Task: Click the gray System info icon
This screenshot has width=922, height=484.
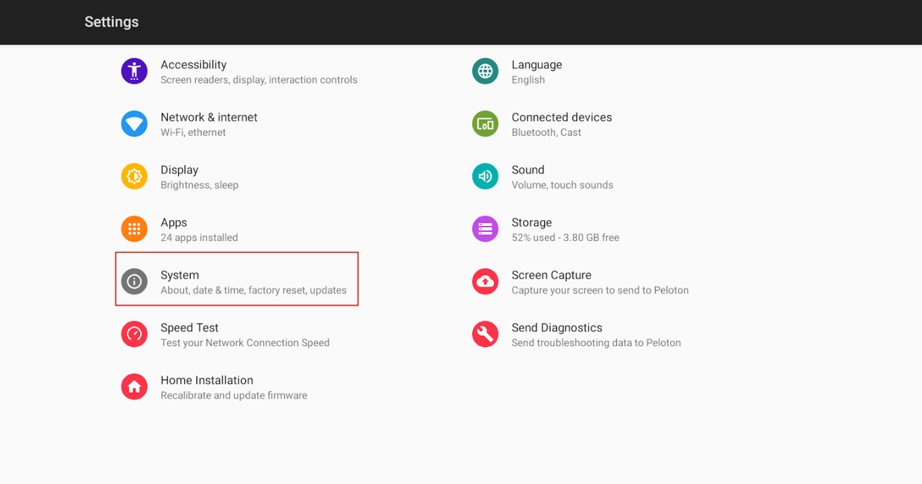Action: [x=134, y=282]
